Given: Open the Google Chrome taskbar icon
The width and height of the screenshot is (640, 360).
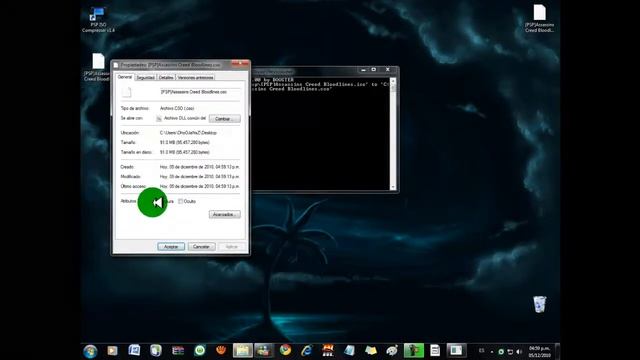Looking at the screenshot, I should coord(285,350).
